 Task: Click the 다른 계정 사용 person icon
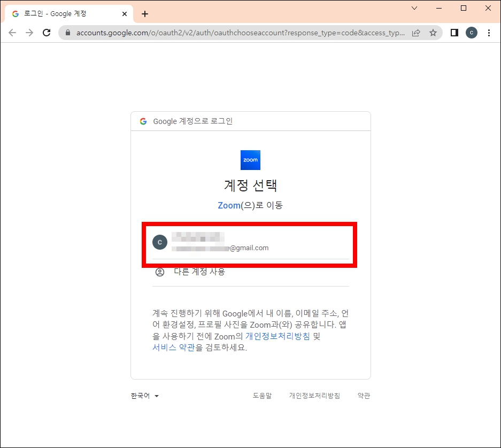click(159, 272)
